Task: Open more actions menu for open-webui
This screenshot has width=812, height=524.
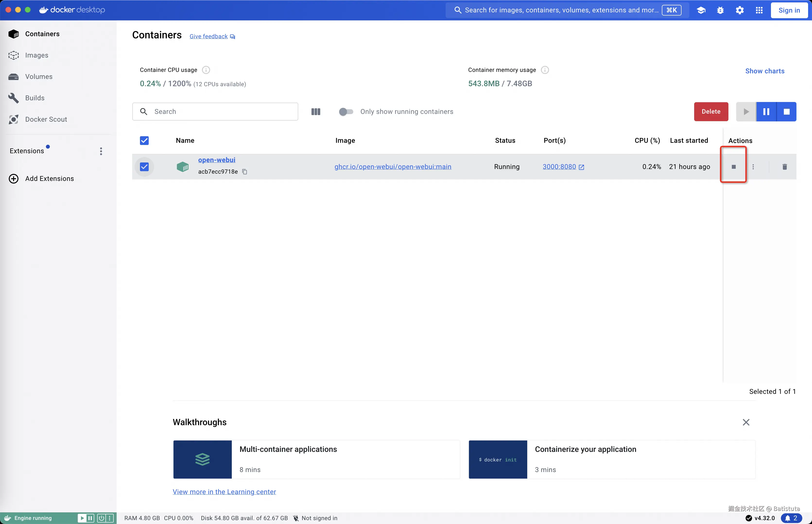Action: (x=753, y=167)
